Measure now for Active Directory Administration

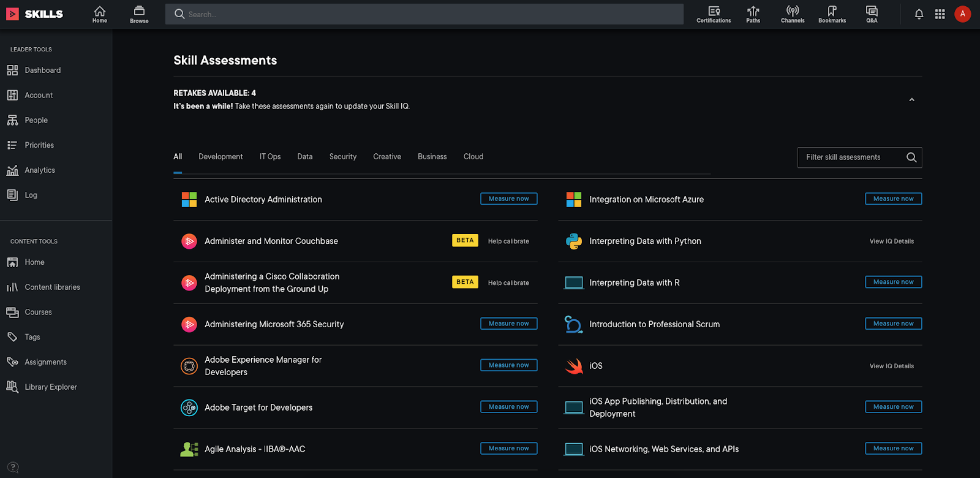[x=509, y=199]
